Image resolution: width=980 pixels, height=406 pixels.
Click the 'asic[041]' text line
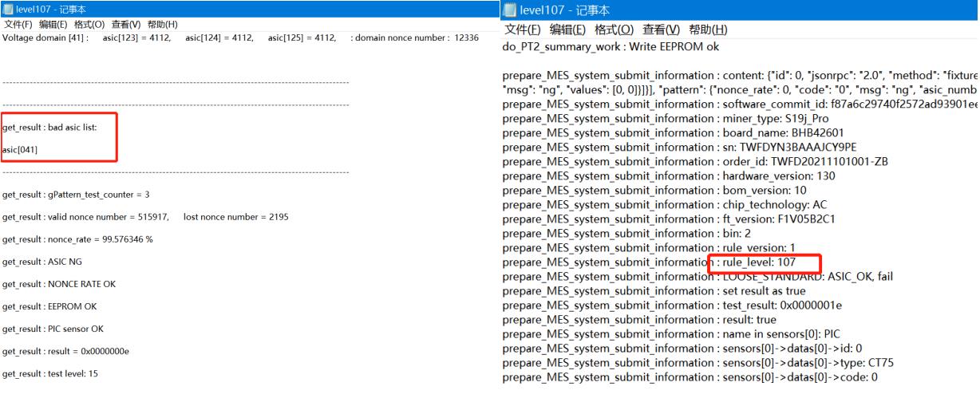pyautogui.click(x=20, y=150)
